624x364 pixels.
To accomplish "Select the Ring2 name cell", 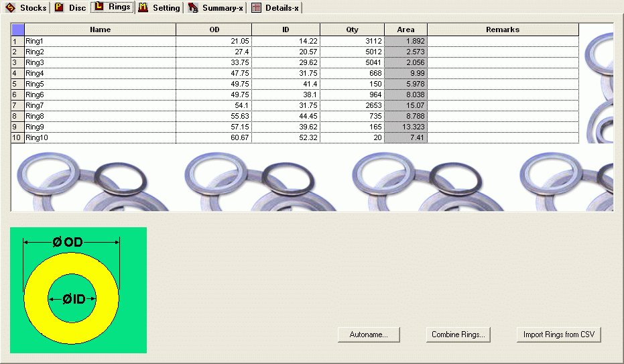I will 101,52.
